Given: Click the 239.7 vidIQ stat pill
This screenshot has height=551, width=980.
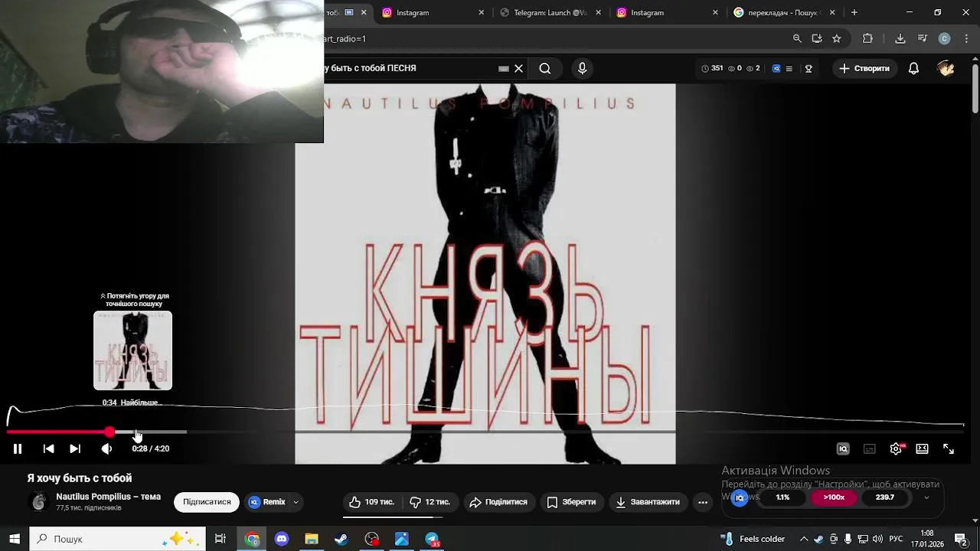Looking at the screenshot, I should coord(885,497).
